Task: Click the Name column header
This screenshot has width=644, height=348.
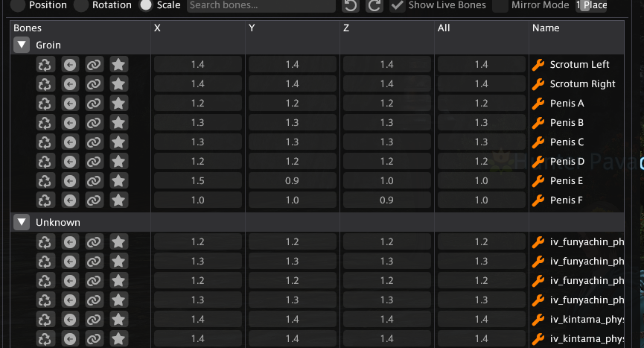Action: point(546,28)
